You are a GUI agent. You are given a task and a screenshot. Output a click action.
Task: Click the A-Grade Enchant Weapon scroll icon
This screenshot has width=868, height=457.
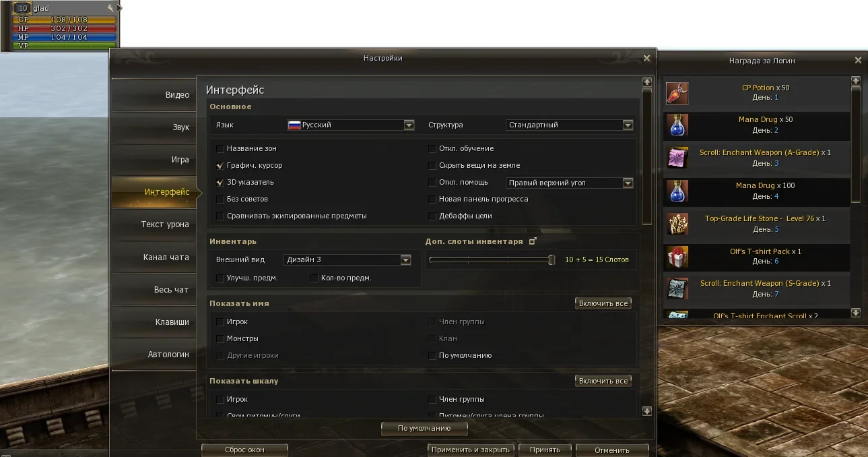point(677,158)
